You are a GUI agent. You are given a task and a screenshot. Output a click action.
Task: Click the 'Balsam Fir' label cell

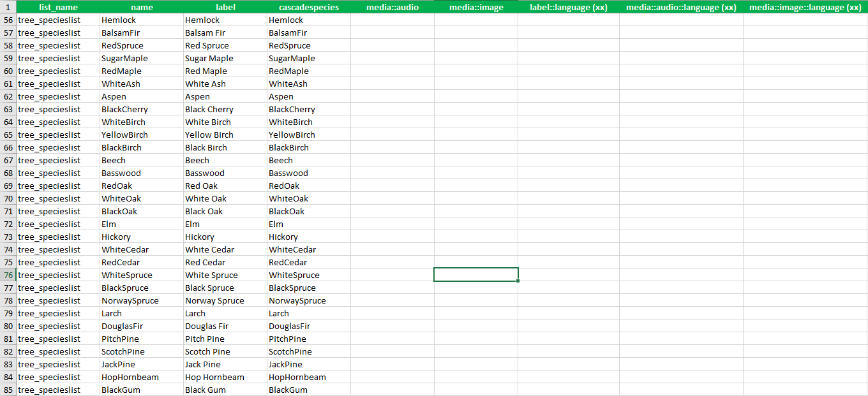(x=225, y=33)
